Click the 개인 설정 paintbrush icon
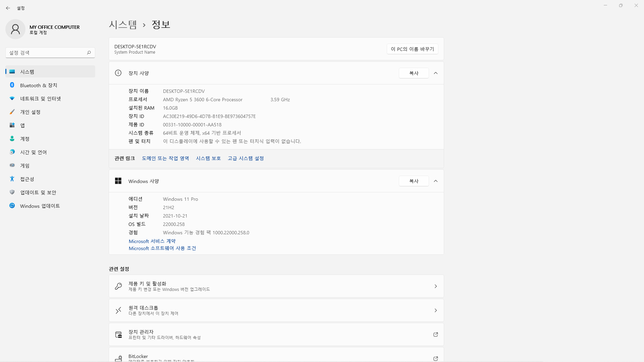This screenshot has width=644, height=362. (12, 112)
